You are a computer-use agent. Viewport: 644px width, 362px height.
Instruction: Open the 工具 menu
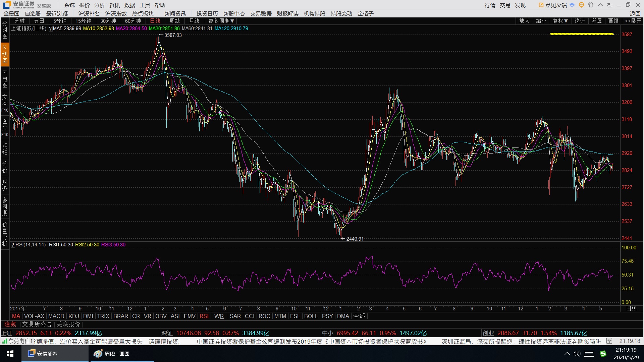pos(145,5)
